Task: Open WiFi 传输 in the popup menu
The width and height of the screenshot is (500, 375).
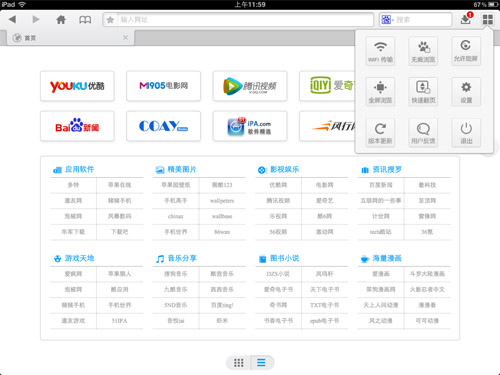Action: click(380, 51)
